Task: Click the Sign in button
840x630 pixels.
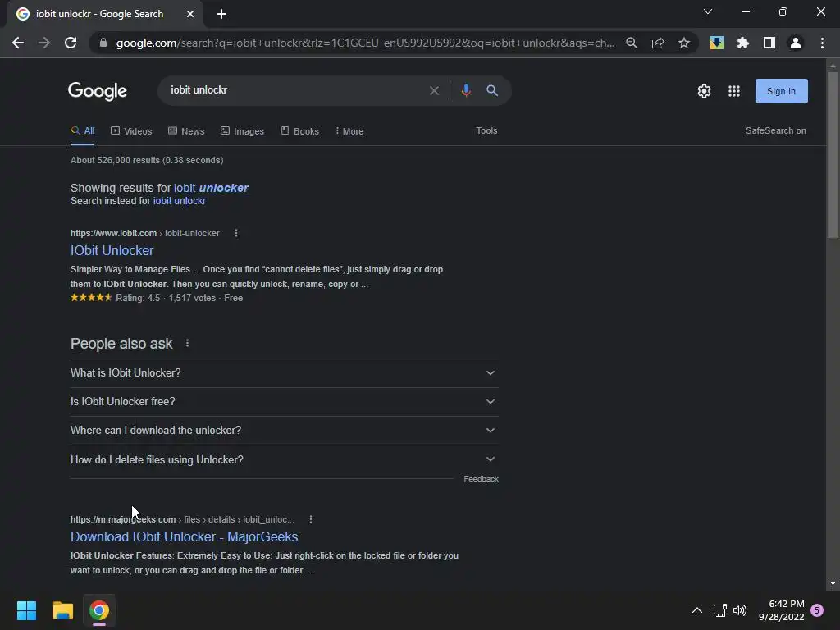Action: click(782, 91)
